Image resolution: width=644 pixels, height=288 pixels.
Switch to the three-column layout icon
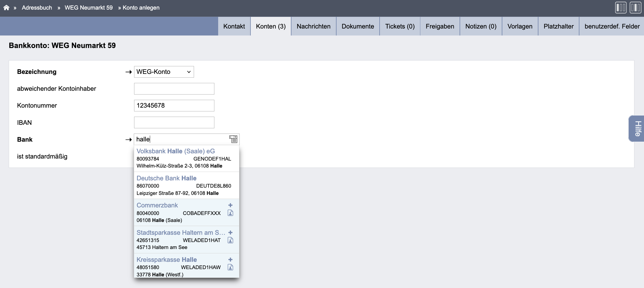[x=621, y=8]
